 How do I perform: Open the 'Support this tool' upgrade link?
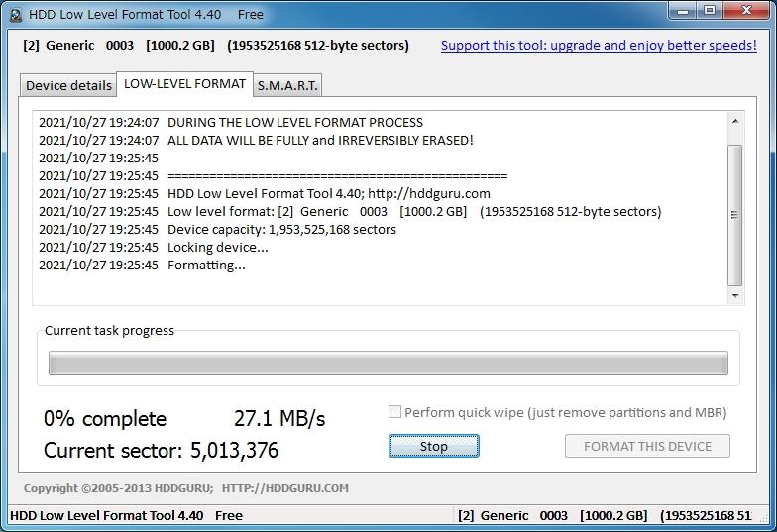coord(599,46)
